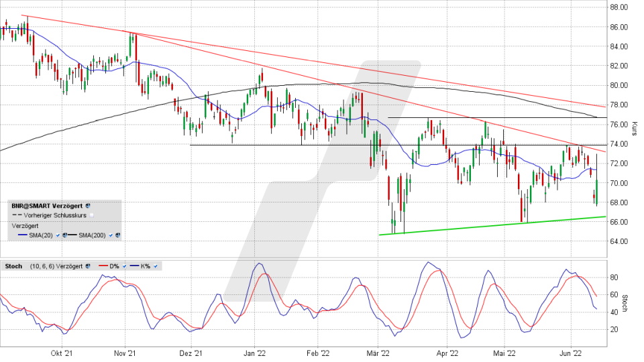Toggle the D% line checkbox

pyautogui.click(x=124, y=266)
